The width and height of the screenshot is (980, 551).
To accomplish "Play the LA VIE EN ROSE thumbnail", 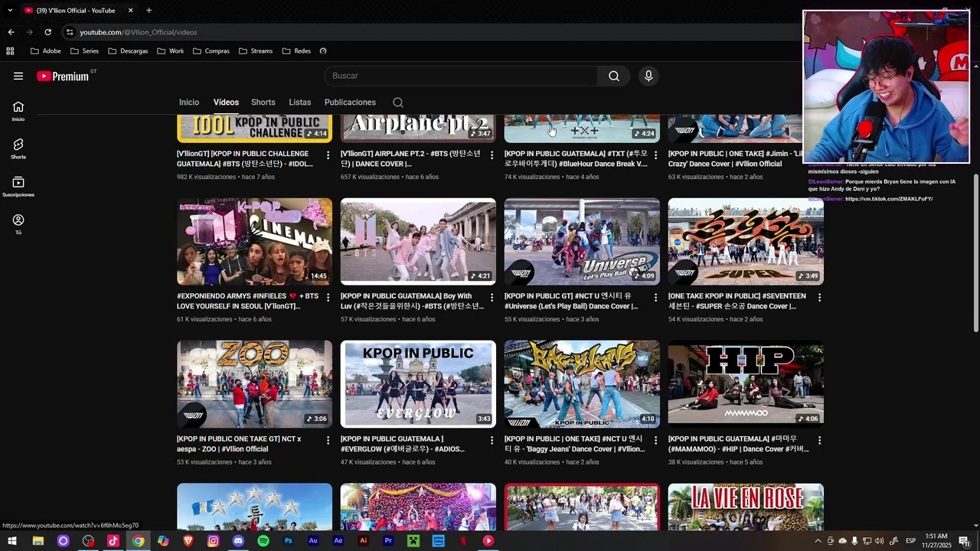I will [x=746, y=507].
